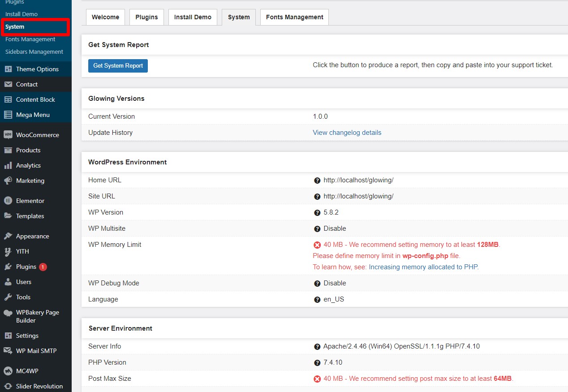Click the Templates folder icon
Viewport: 568px width, 392px height.
[8, 216]
